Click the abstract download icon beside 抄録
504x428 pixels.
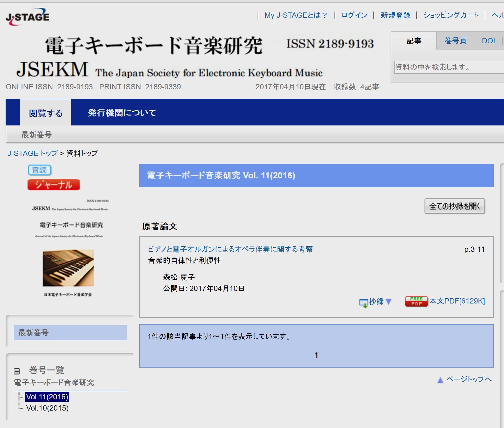pos(364,303)
